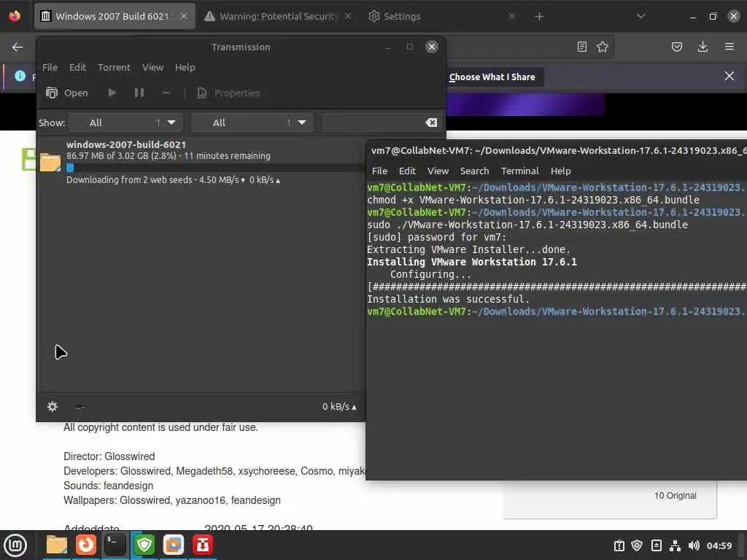Screen dimensions: 747x560
Task: Click the green shield taskbar icon
Action: pos(144,545)
